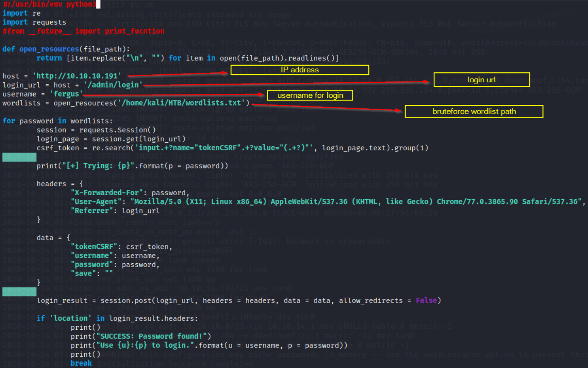The height and width of the screenshot is (368, 588).
Task: Click the 'def open_resources(file_path):' definition
Action: [66, 49]
